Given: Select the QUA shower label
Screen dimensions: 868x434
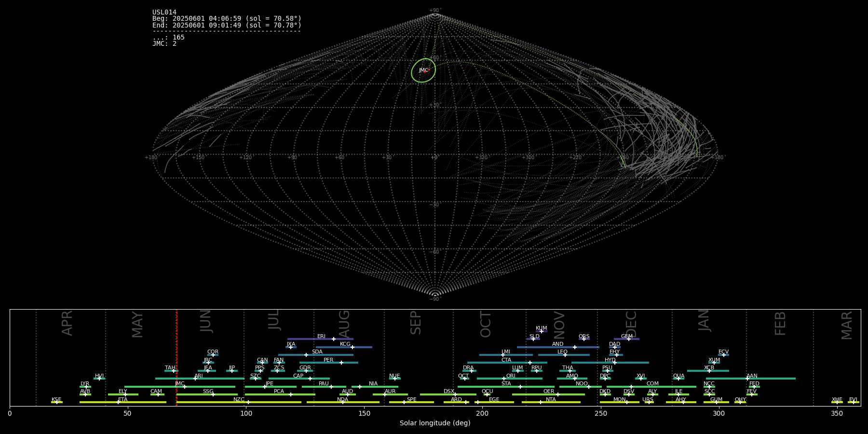Looking at the screenshot, I should 678,376.
